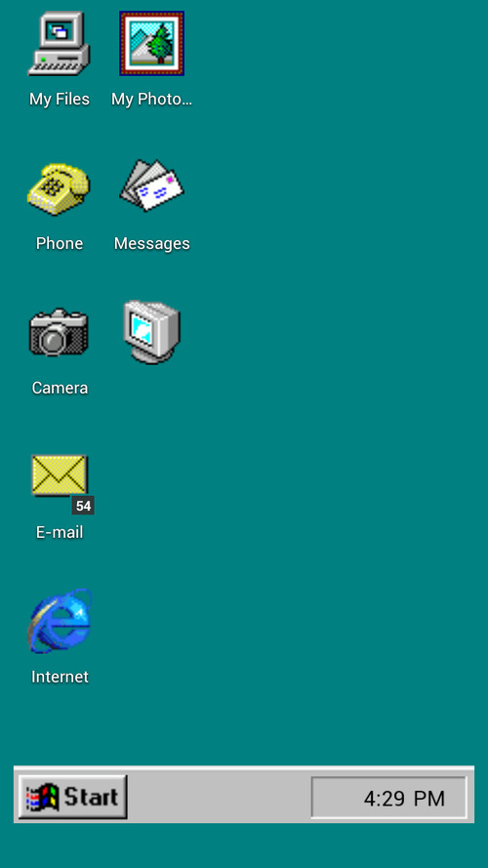
Task: Launch the Camera icon
Action: (59, 332)
